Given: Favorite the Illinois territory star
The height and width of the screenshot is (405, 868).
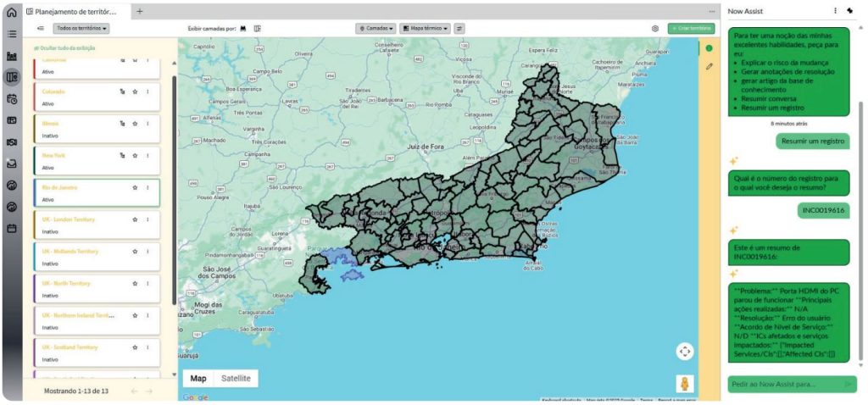Looking at the screenshot, I should pos(135,124).
